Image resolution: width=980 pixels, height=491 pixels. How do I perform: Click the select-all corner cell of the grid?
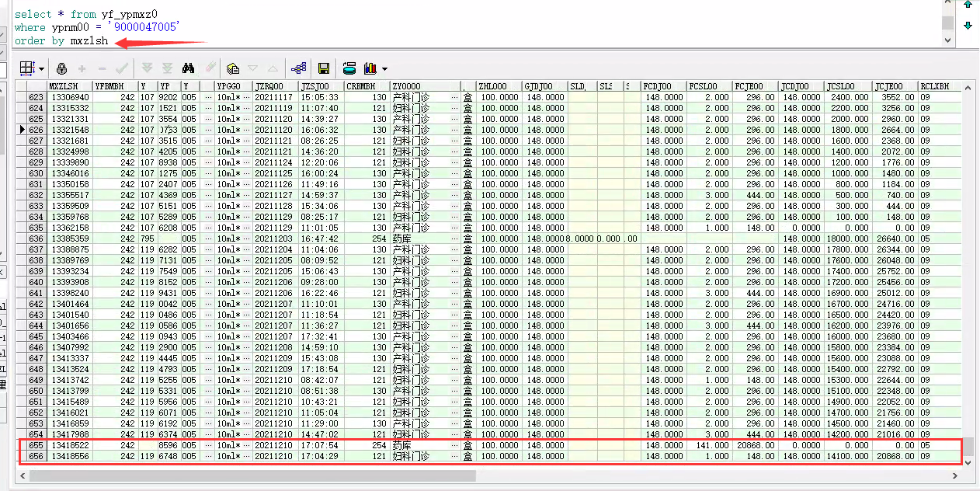tap(23, 86)
